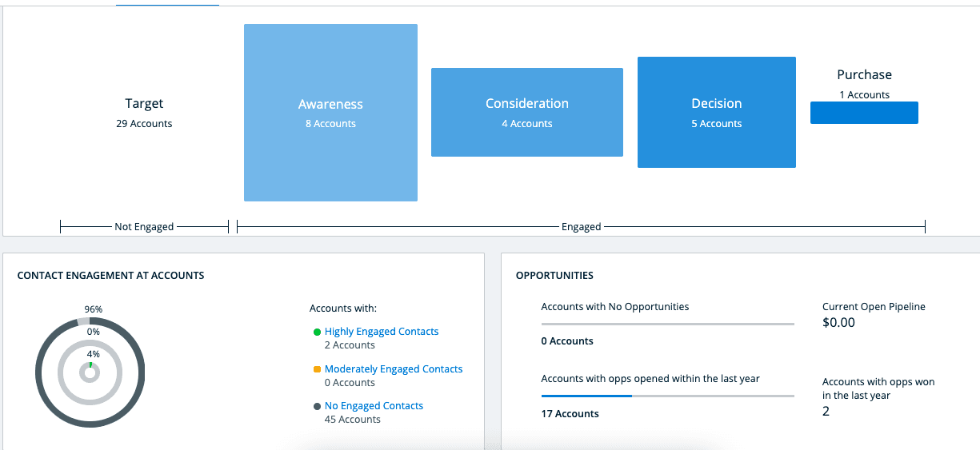Open the Decision stage with 5 accounts
This screenshot has height=450, width=980.
click(x=717, y=112)
